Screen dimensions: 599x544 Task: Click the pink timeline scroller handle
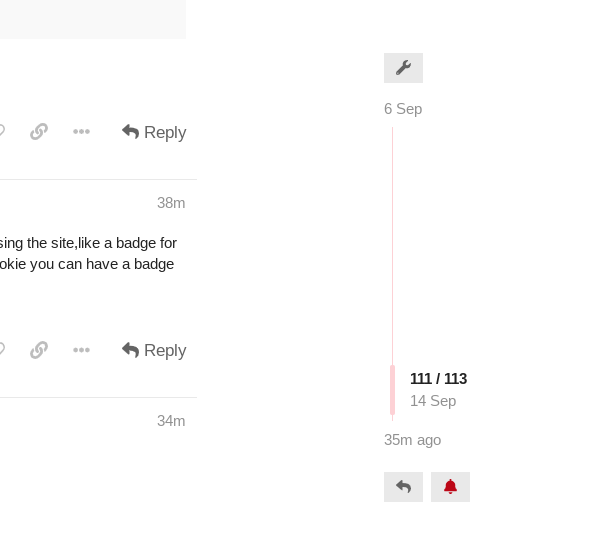[x=392, y=390]
